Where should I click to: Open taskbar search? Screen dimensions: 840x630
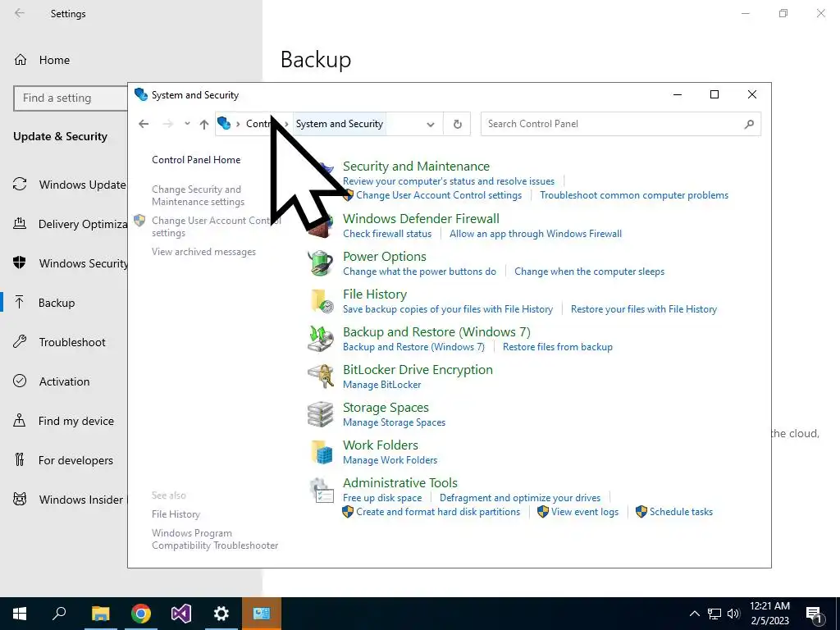coord(59,614)
